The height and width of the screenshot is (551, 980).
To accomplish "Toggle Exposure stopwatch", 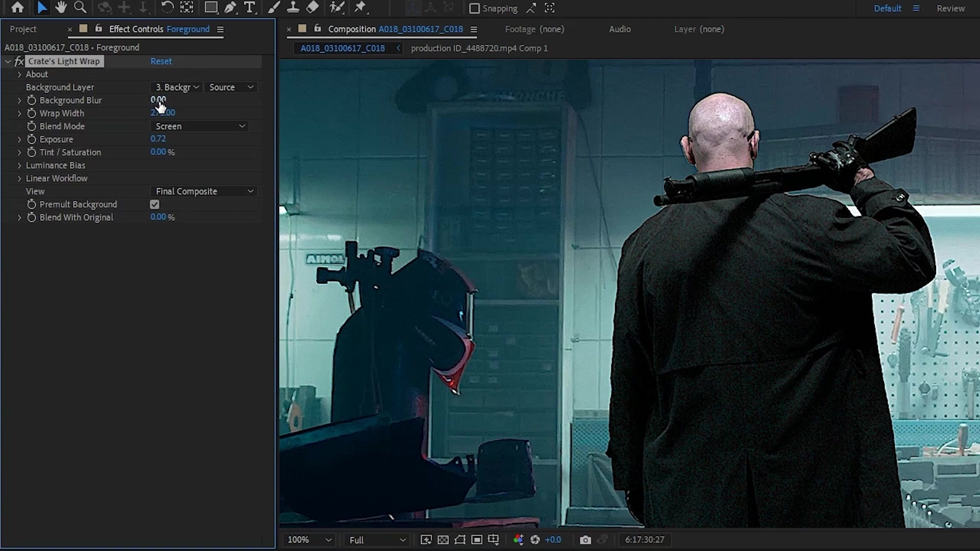I will click(32, 139).
